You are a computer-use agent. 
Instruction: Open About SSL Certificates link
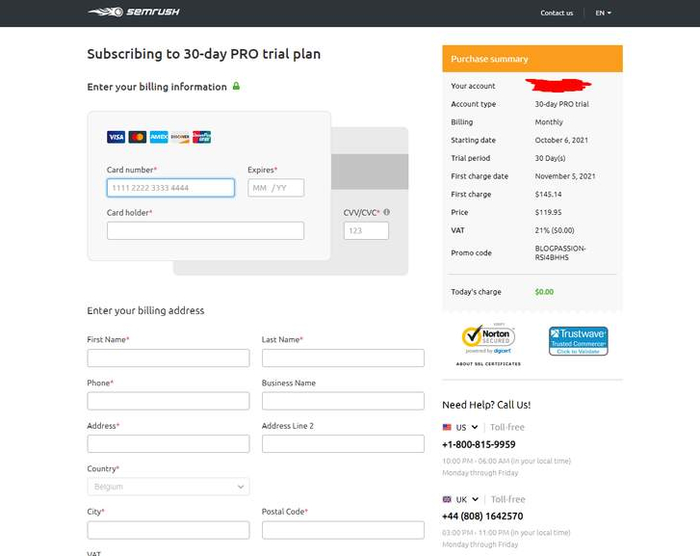coord(488,364)
